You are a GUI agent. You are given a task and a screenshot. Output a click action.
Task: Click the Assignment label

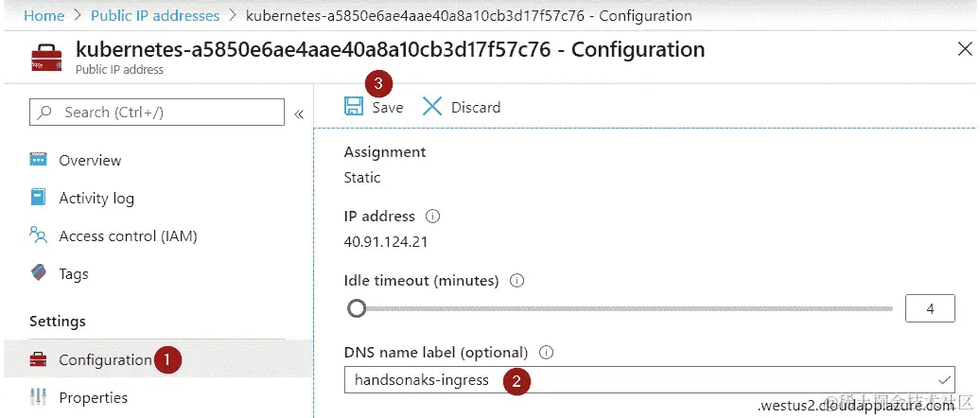(x=384, y=152)
